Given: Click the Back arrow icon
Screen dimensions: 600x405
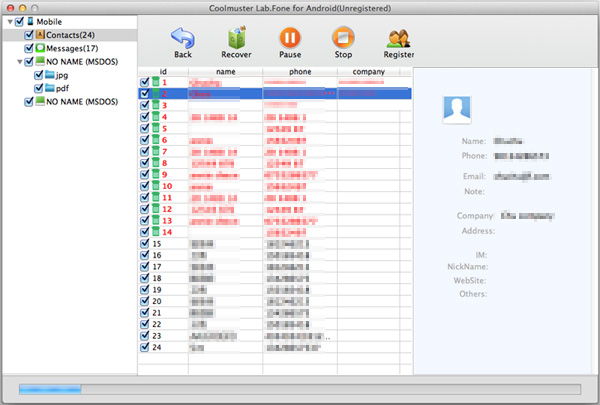Looking at the screenshot, I should (x=183, y=38).
